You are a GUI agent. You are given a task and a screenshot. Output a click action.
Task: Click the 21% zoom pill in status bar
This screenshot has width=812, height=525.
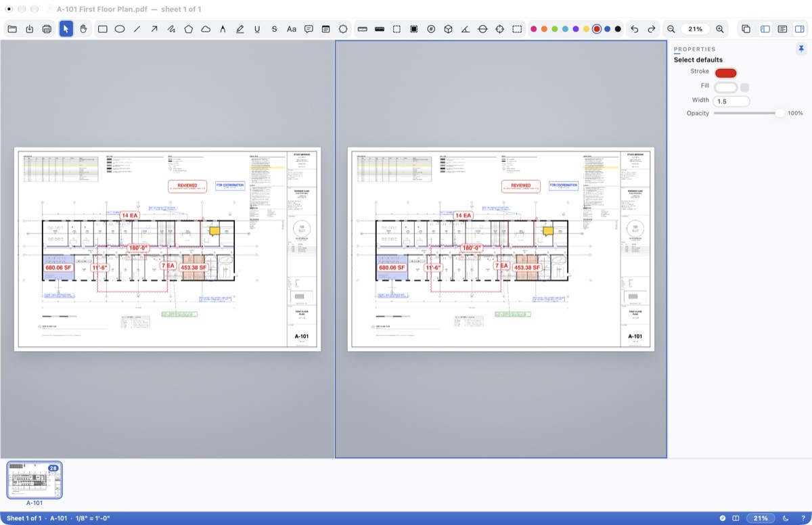click(x=761, y=518)
